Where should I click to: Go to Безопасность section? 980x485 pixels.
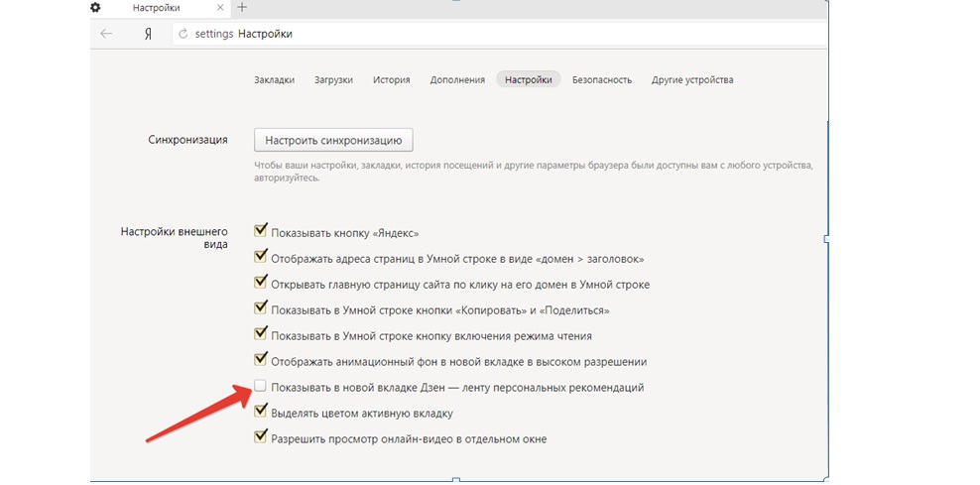coord(602,80)
